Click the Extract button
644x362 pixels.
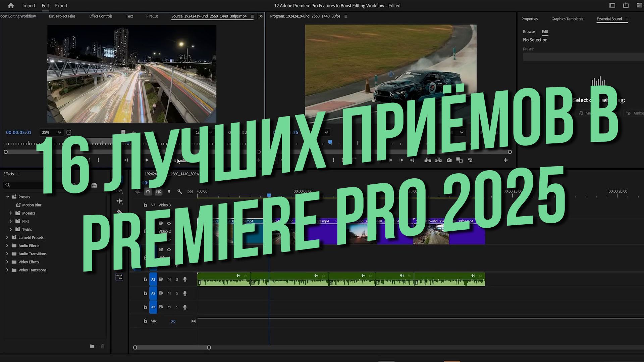coord(438,160)
